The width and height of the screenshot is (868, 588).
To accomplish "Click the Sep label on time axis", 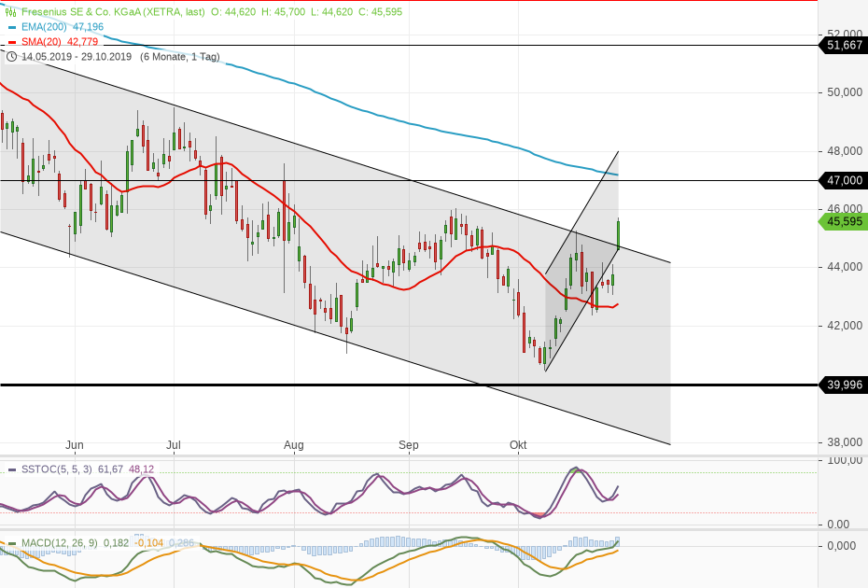I will point(409,444).
